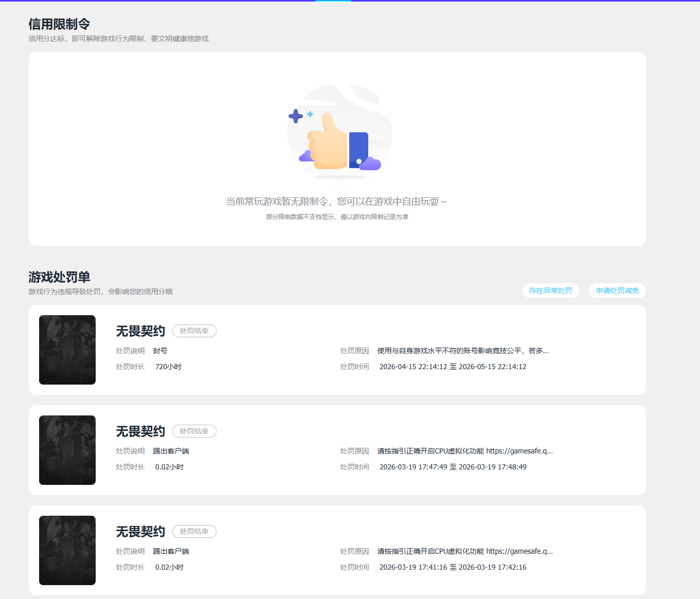Click the thumbs-up illustration in the credit restriction card
700x599 pixels.
(x=339, y=133)
